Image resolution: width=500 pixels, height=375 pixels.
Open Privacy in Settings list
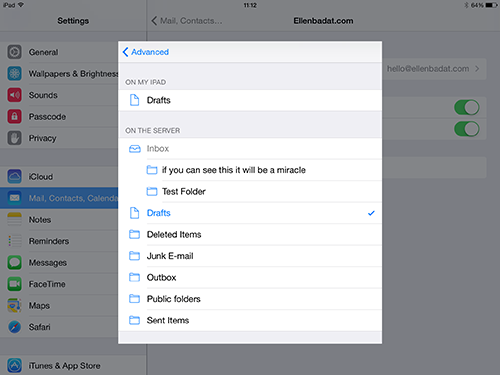click(x=59, y=138)
